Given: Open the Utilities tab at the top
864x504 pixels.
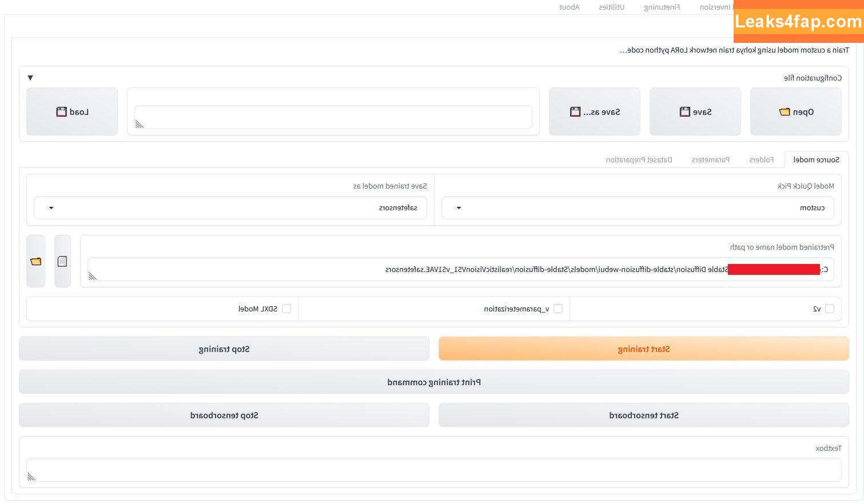Looking at the screenshot, I should point(611,7).
